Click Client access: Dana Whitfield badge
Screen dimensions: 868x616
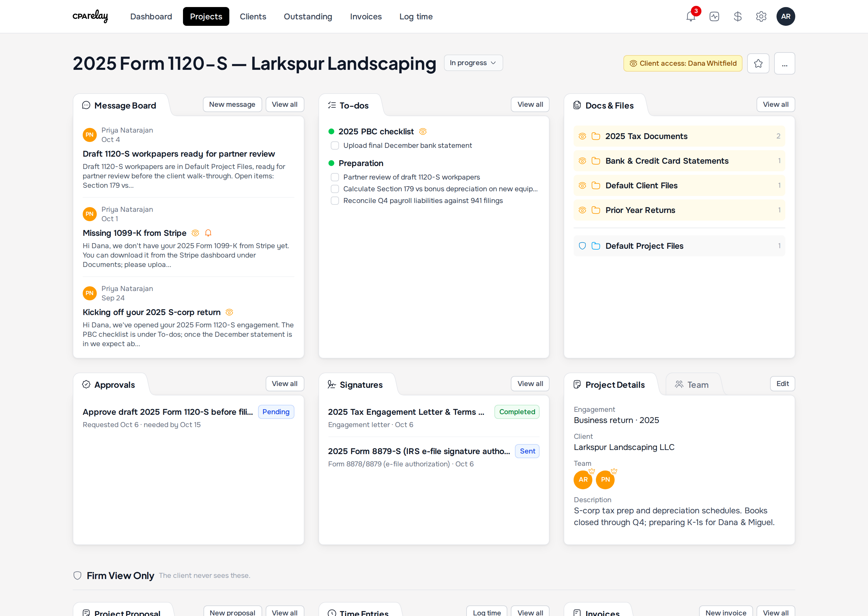point(683,63)
